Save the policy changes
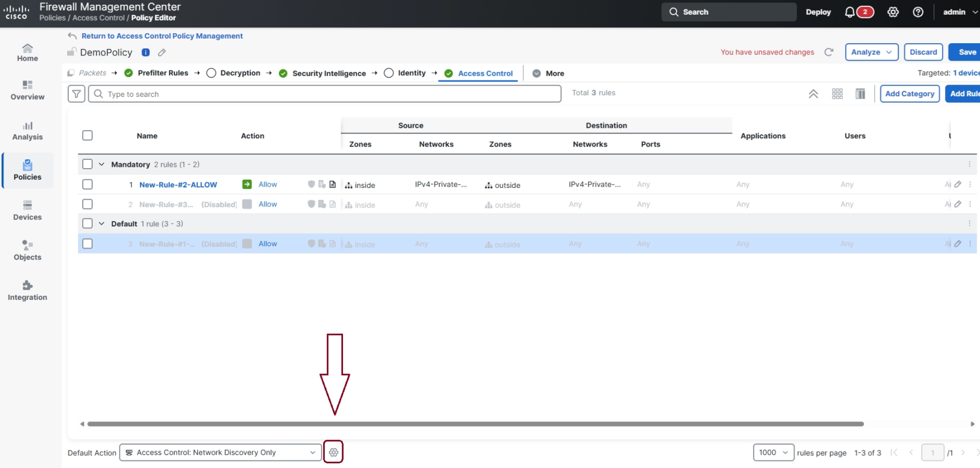The image size is (980, 468). coord(965,52)
